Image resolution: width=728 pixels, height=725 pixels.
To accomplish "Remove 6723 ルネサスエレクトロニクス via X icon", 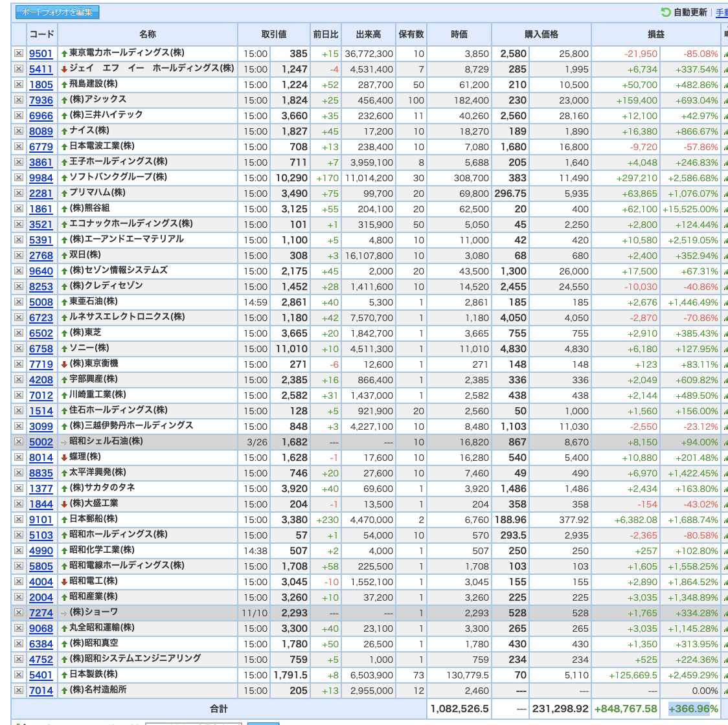I will 19,317.
